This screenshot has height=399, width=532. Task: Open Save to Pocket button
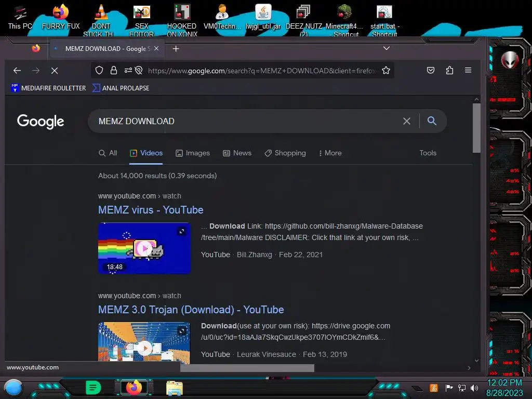click(x=431, y=70)
